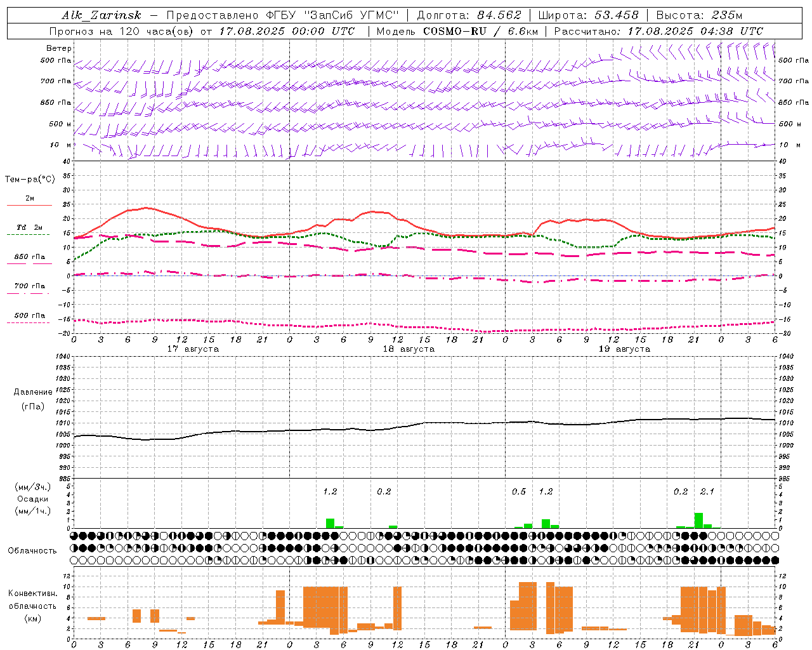Select the 17 августа date label
Viewport: 812px width, 650px height.
tap(193, 349)
